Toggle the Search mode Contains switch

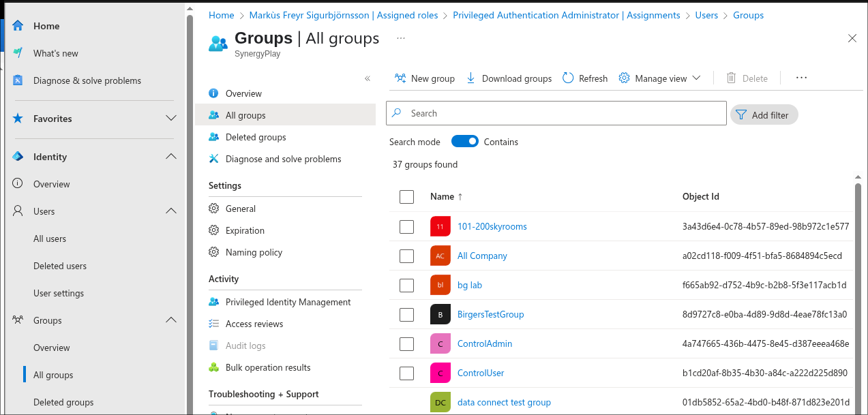465,142
